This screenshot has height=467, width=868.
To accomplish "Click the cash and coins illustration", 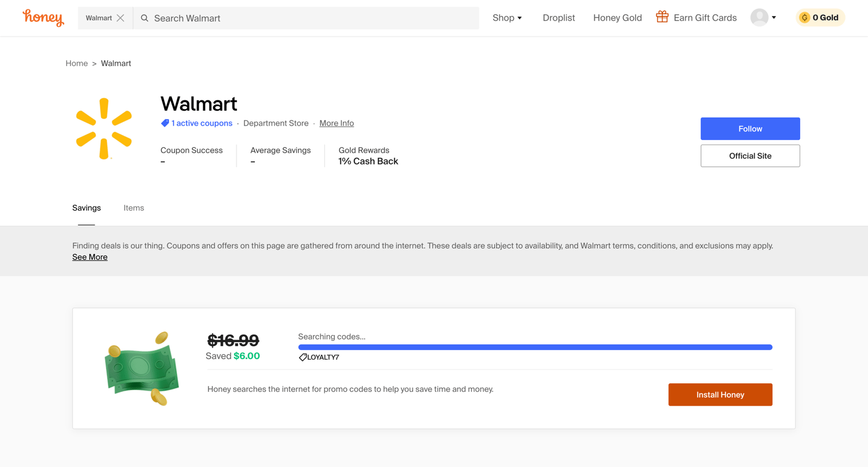I will 142,369.
